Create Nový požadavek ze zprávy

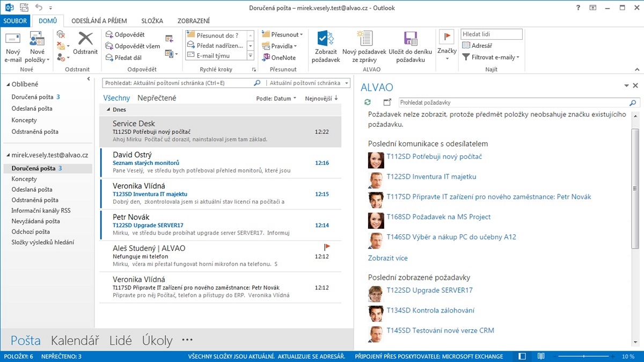(364, 47)
